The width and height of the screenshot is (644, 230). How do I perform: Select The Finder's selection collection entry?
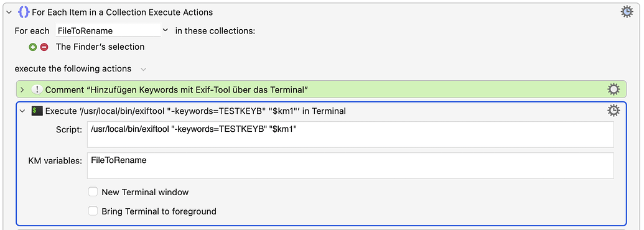click(100, 47)
